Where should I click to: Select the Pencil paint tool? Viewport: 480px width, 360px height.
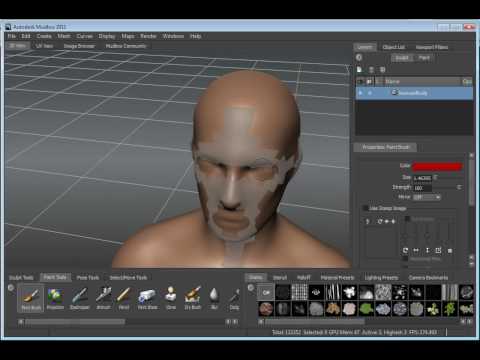(124, 298)
